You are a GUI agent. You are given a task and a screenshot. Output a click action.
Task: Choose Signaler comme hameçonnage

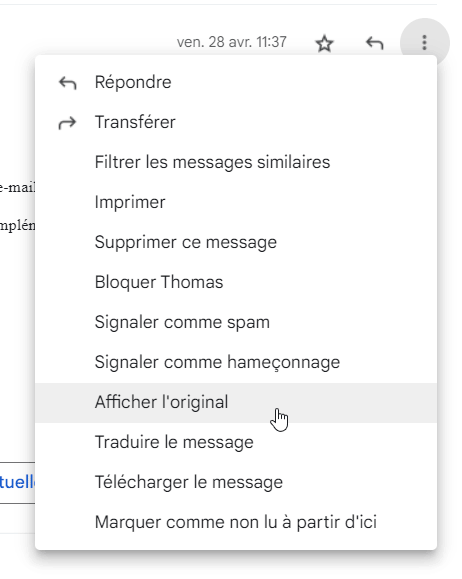(x=236, y=362)
